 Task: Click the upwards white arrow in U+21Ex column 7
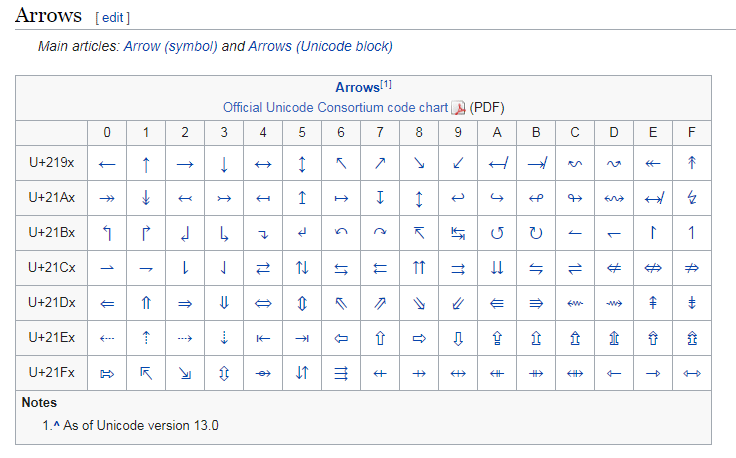coord(380,338)
